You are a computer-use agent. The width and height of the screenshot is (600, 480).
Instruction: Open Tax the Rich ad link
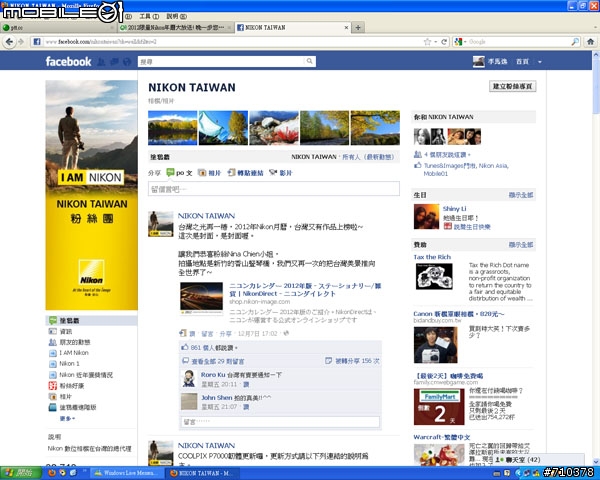pos(432,257)
